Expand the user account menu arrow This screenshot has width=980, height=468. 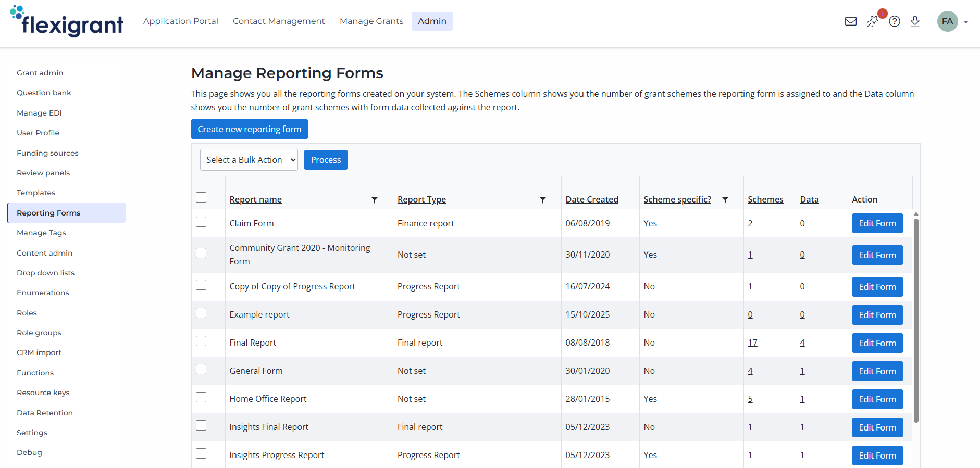[966, 22]
